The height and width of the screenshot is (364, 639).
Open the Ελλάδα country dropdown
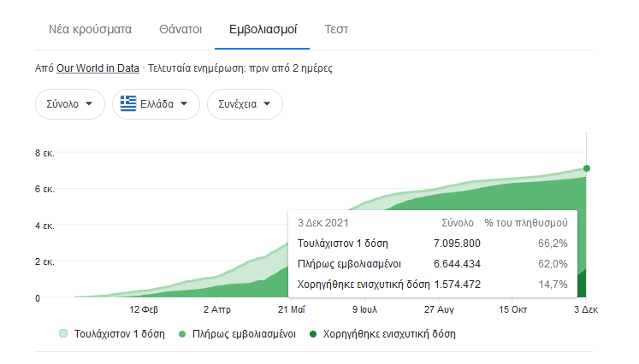click(x=156, y=104)
